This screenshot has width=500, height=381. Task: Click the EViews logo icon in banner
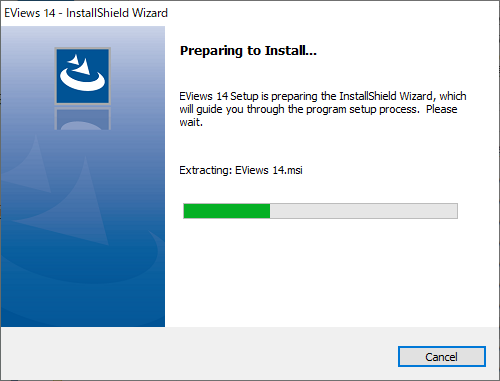click(x=83, y=76)
